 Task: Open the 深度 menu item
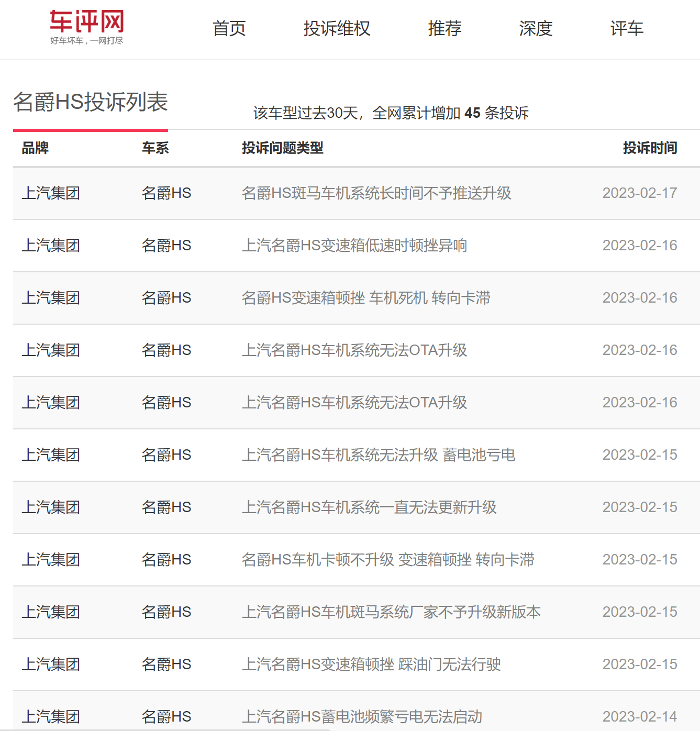tap(536, 28)
